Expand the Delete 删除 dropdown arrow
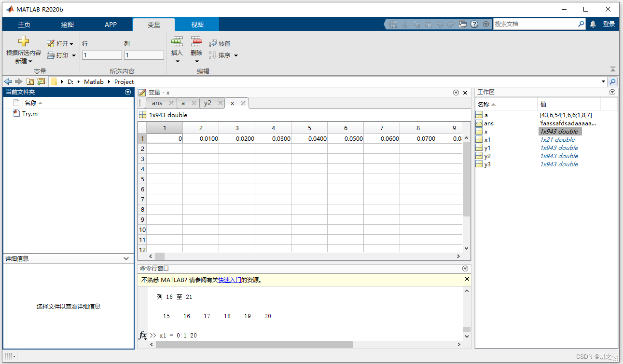The width and height of the screenshot is (623, 364). click(x=196, y=61)
